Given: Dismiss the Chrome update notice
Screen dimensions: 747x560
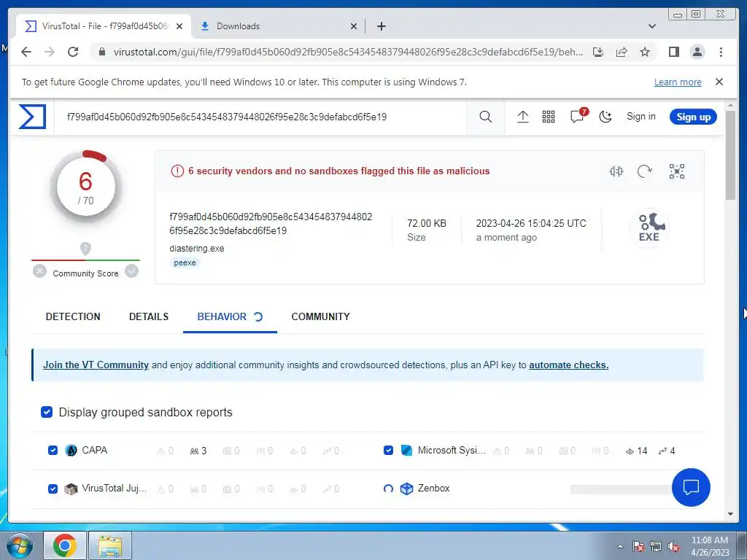Looking at the screenshot, I should pyautogui.click(x=719, y=82).
